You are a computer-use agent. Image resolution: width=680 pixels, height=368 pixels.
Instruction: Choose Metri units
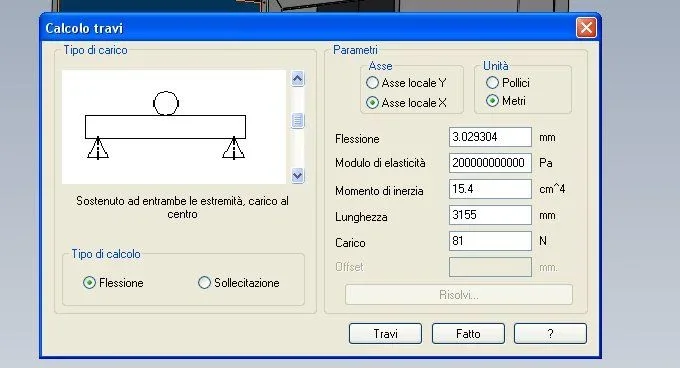[x=492, y=101]
